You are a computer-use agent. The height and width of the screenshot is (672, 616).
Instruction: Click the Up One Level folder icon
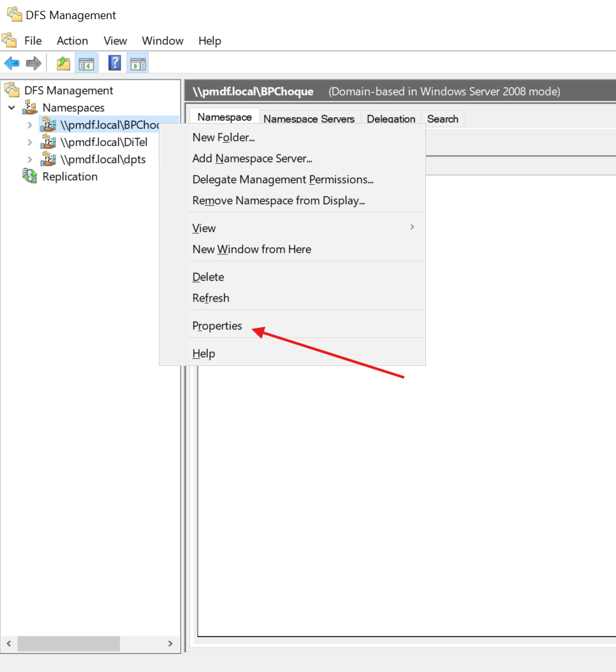point(63,63)
